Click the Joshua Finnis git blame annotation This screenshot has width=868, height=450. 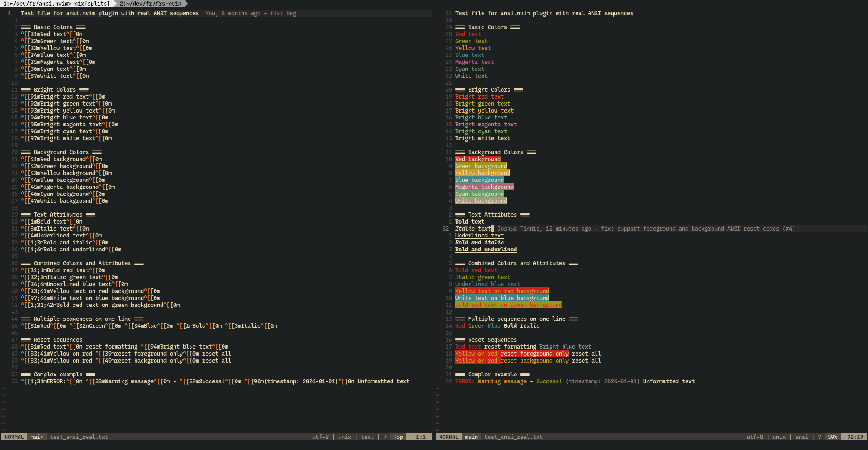point(646,229)
